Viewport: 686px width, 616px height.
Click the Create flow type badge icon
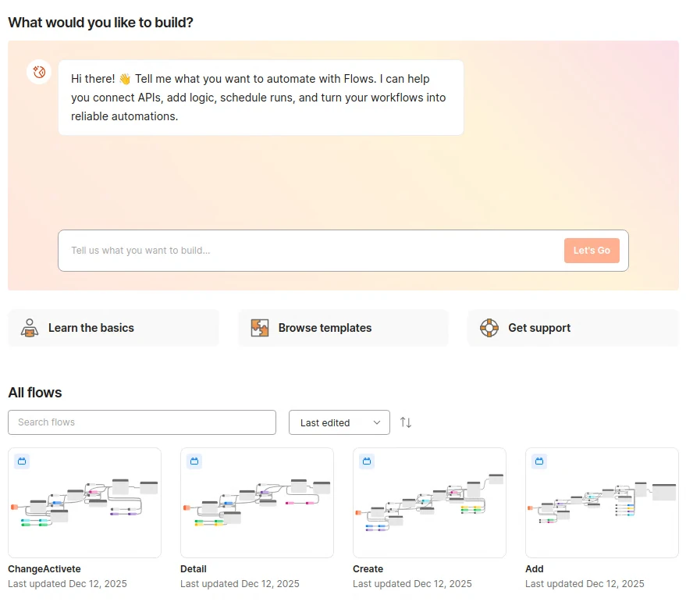[367, 461]
